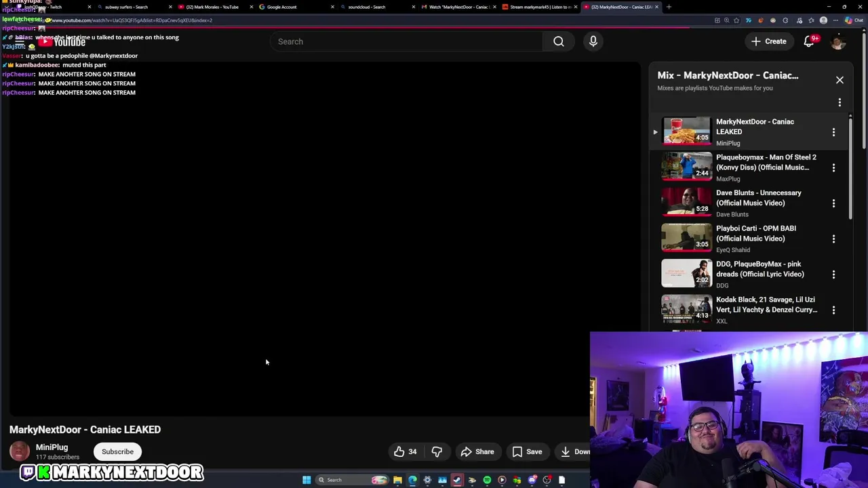Click the YouTube logo home link
868x488 pixels.
coord(61,42)
